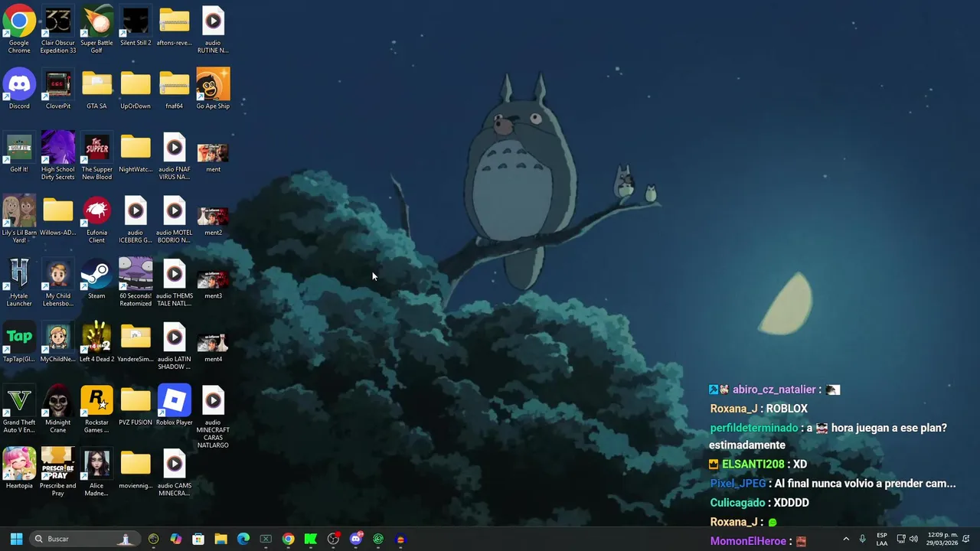
Task: Select 60 Seconds! Reatomized icon
Action: [x=136, y=282]
